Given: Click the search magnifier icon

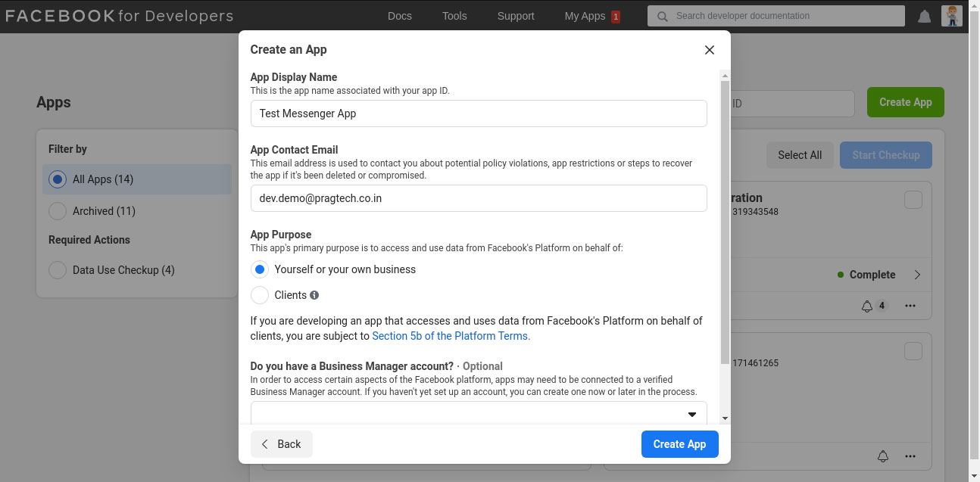Looking at the screenshot, I should pyautogui.click(x=663, y=16).
